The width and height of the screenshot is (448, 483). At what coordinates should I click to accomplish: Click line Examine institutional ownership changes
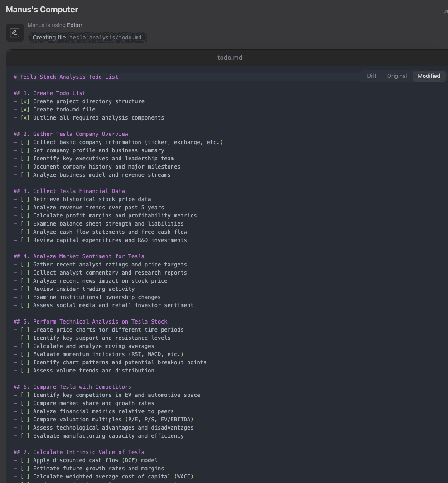[x=96, y=297]
